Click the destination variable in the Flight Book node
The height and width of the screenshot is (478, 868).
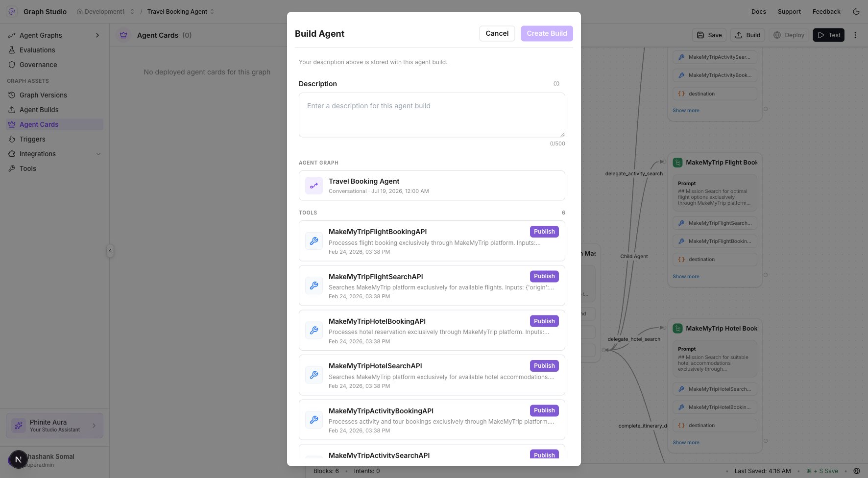pyautogui.click(x=715, y=260)
